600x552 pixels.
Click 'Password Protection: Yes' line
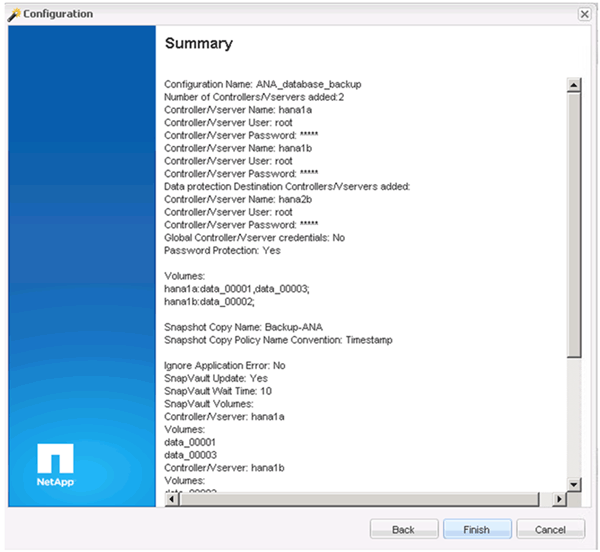pyautogui.click(x=222, y=251)
